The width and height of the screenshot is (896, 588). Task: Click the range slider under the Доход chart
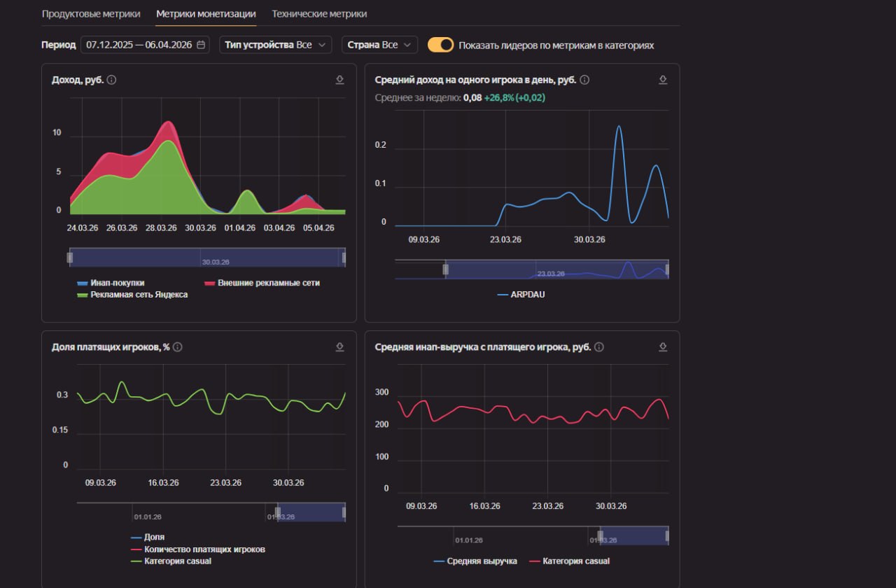click(206, 258)
